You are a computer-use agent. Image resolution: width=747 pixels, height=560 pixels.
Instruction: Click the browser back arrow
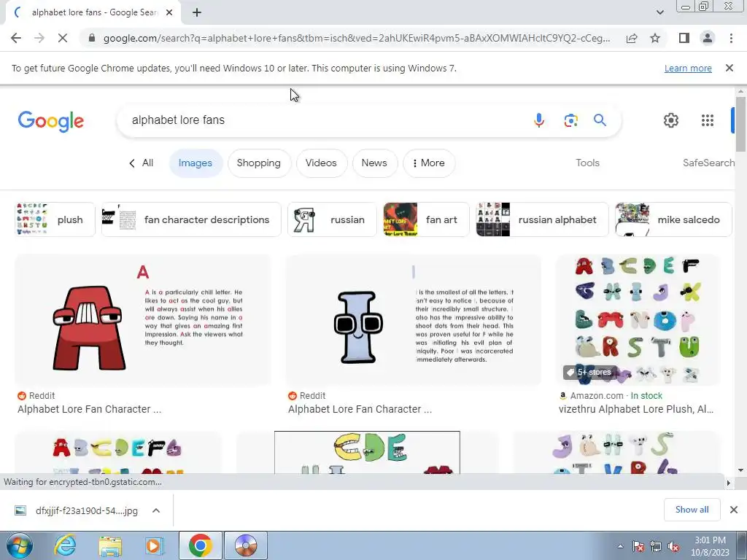tap(16, 38)
